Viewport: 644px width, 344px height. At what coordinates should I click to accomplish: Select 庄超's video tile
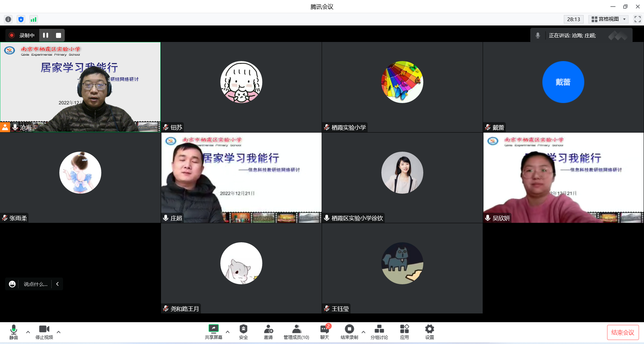pos(241,178)
